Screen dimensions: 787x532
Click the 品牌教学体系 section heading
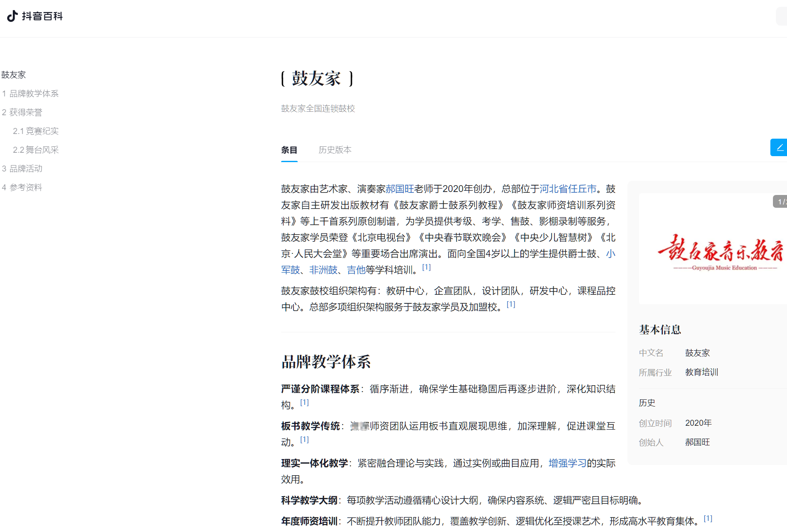[326, 362]
